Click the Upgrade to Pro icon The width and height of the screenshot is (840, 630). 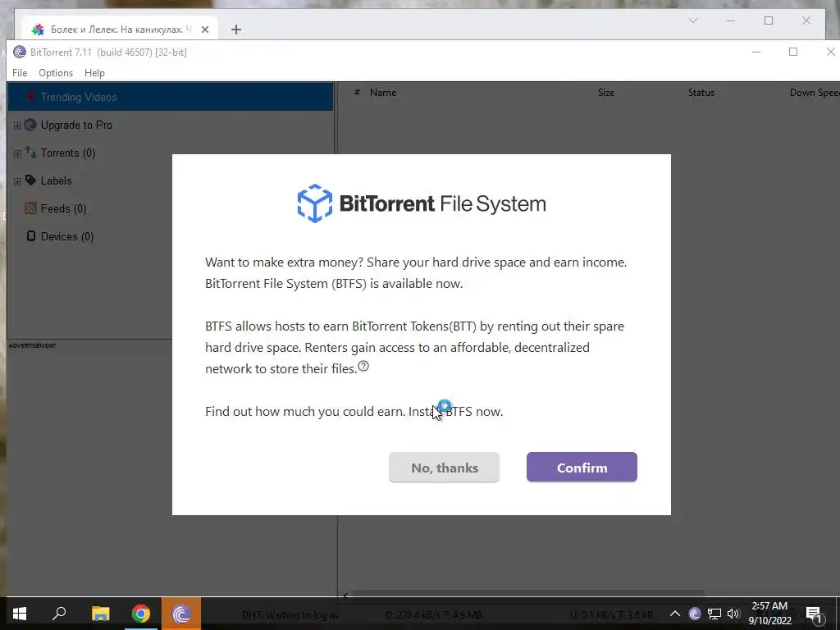(30, 125)
